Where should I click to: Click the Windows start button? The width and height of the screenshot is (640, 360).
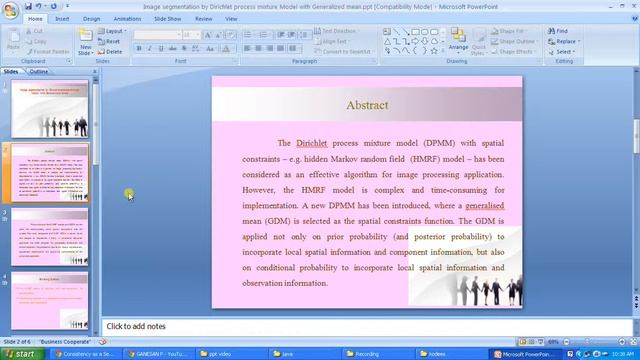click(22, 354)
